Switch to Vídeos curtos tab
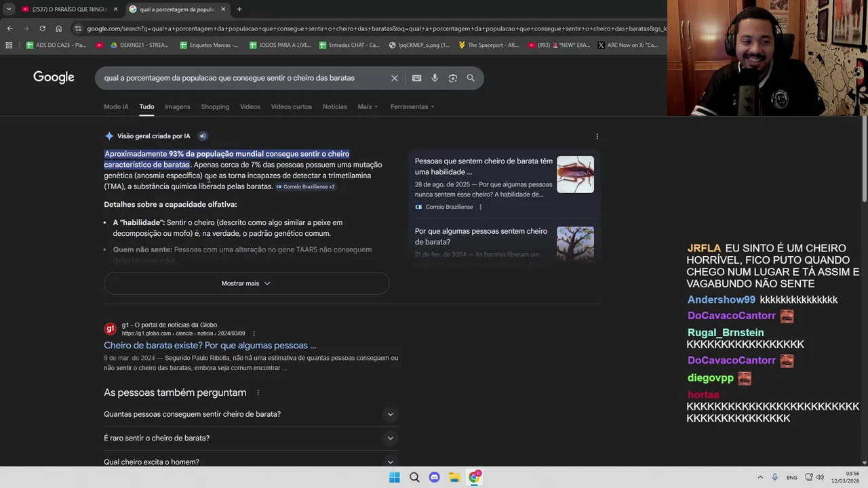Image resolution: width=868 pixels, height=488 pixels. coord(292,106)
